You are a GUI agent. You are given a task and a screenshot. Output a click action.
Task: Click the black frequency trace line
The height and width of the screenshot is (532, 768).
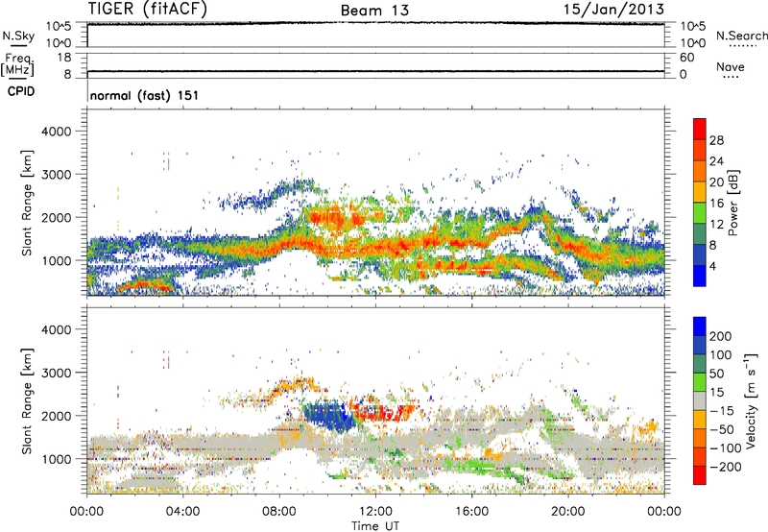[375, 71]
